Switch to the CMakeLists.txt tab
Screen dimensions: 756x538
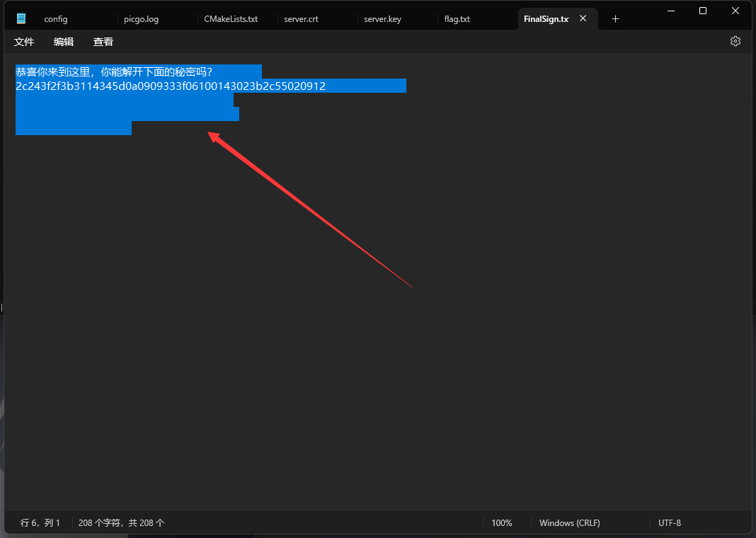coord(231,19)
